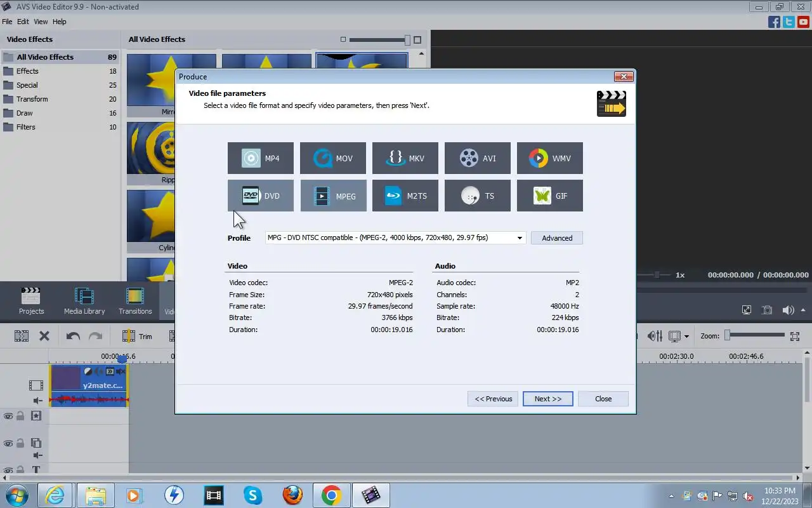The image size is (812, 508).
Task: Pick the MKV file format
Action: click(x=405, y=158)
